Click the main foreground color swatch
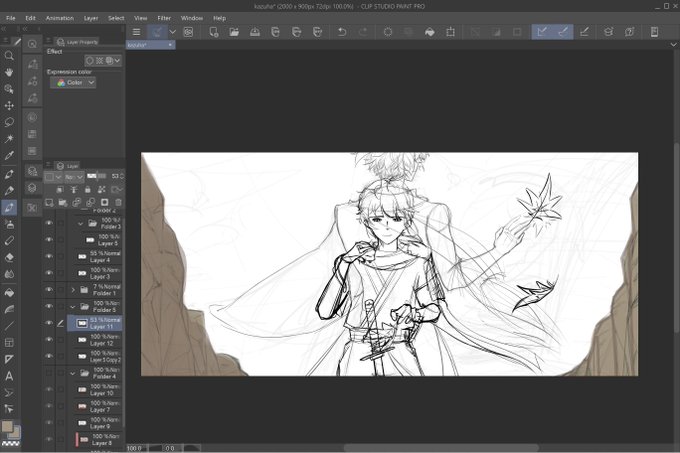Image resolution: width=680 pixels, height=453 pixels. (x=7, y=426)
